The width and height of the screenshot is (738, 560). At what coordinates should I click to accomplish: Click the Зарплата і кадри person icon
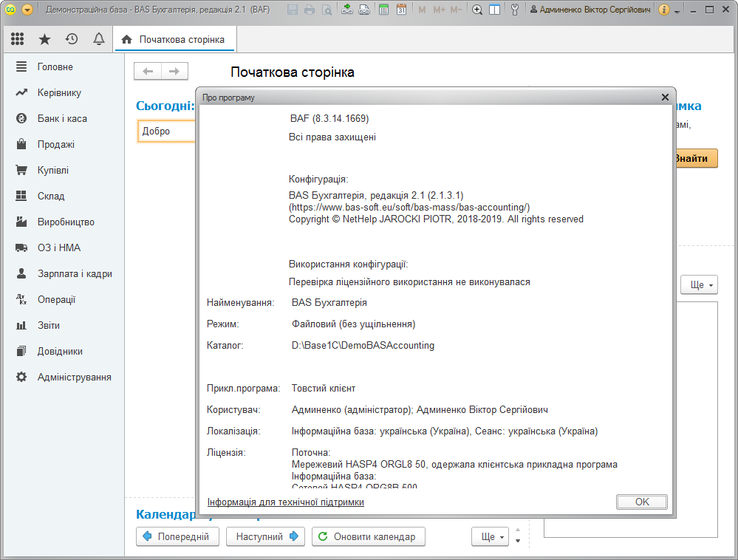pyautogui.click(x=21, y=273)
